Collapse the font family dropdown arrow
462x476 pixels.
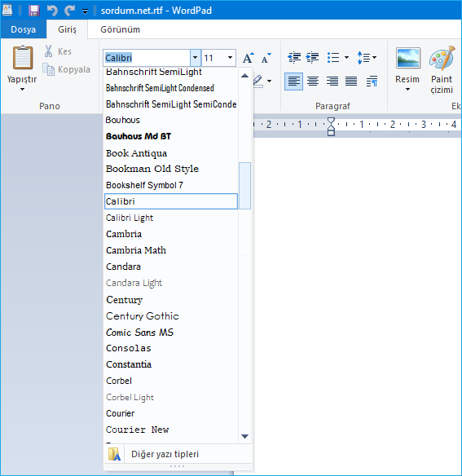click(x=196, y=58)
